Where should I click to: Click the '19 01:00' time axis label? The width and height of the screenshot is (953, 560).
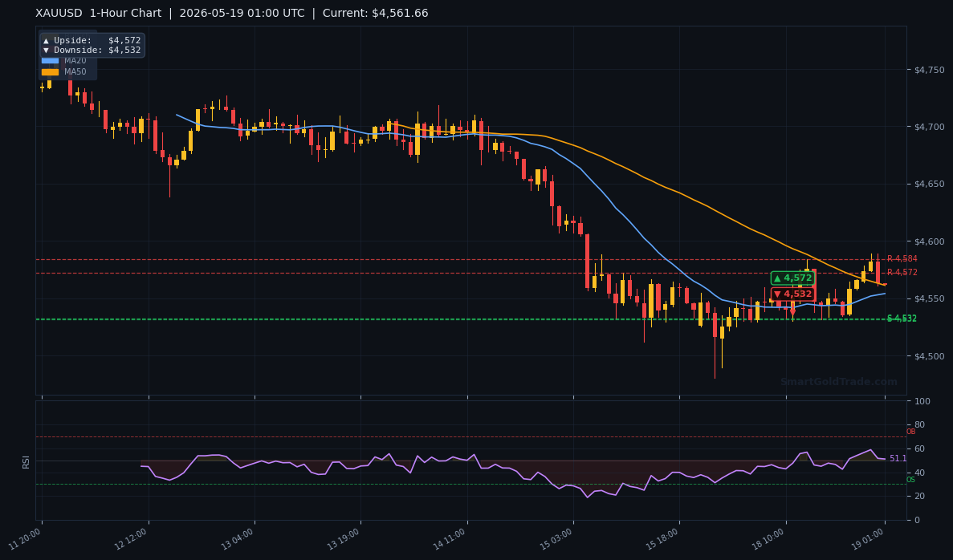868,538
